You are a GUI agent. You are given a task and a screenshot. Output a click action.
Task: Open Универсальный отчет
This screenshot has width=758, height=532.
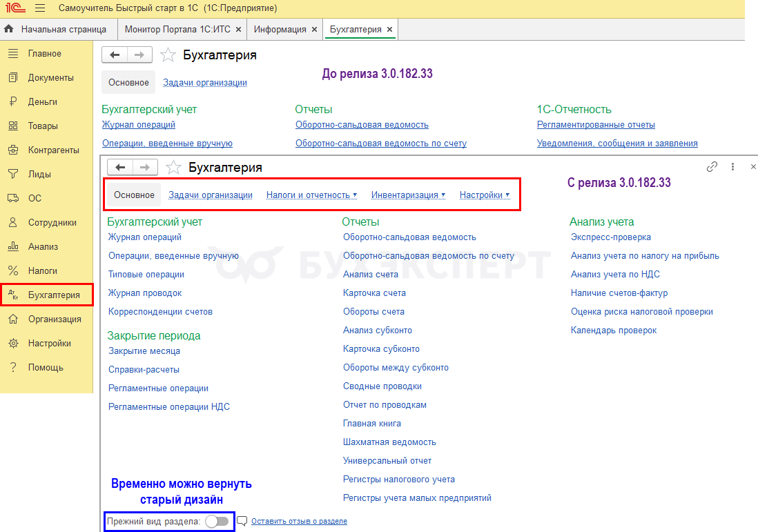[x=387, y=460]
